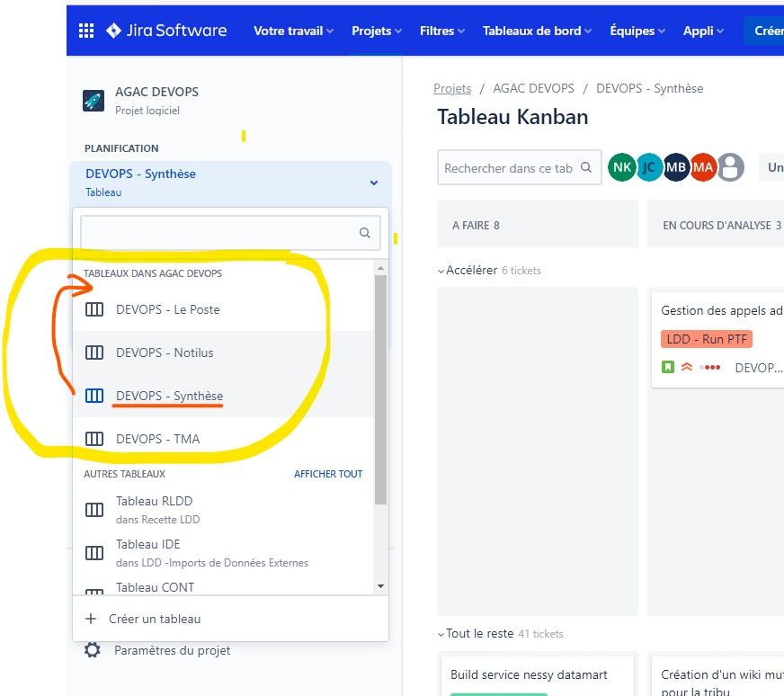The image size is (784, 696).
Task: Focus the board switcher search field
Action: [230, 233]
